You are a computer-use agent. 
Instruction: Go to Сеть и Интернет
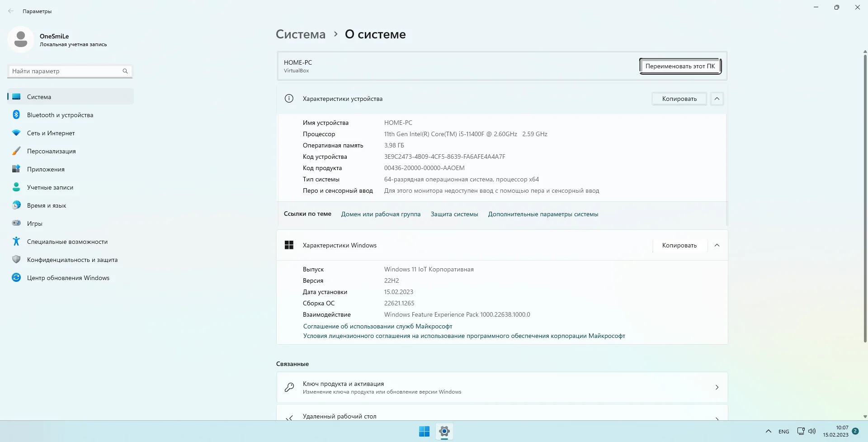(x=71, y=133)
